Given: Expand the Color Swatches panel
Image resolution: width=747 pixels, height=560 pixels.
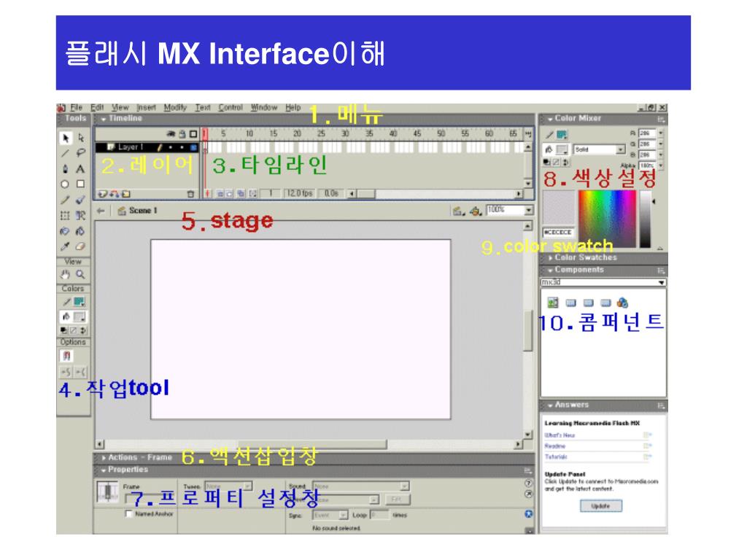Looking at the screenshot, I should [x=550, y=258].
